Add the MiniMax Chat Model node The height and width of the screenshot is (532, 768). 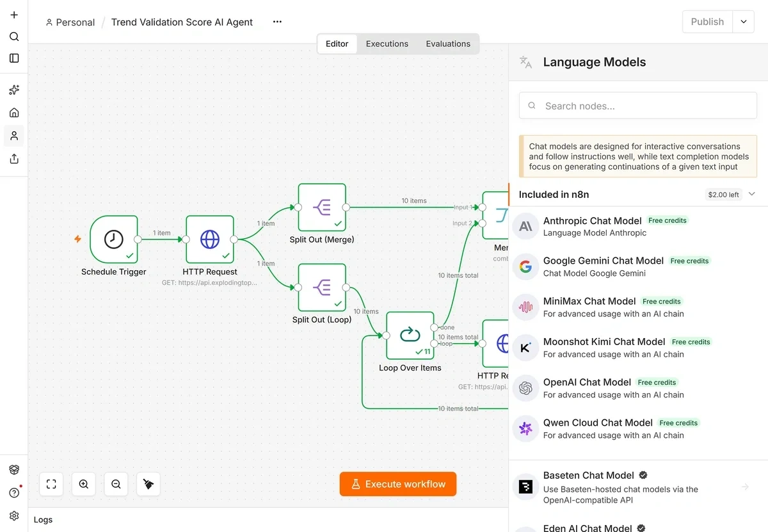click(x=638, y=307)
